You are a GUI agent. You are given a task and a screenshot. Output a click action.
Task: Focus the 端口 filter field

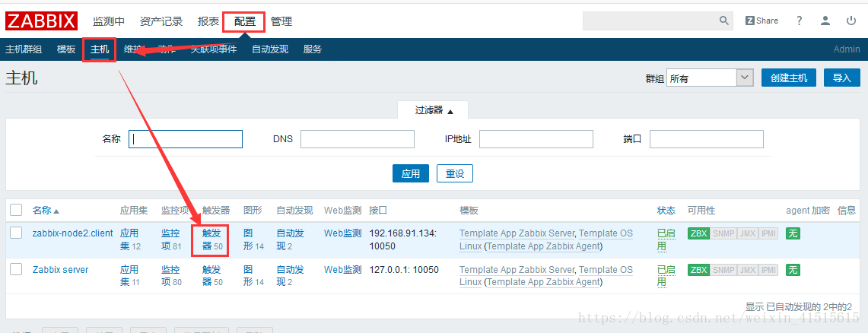click(707, 139)
